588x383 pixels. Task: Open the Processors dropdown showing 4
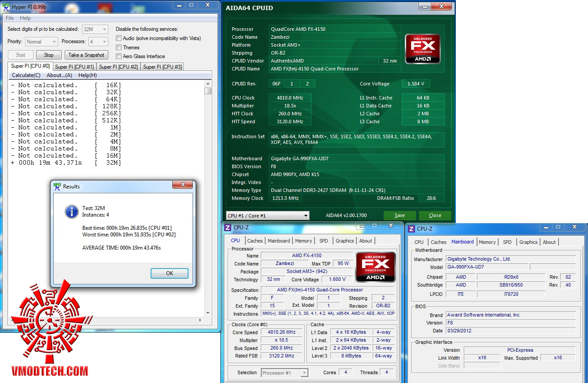pos(98,42)
